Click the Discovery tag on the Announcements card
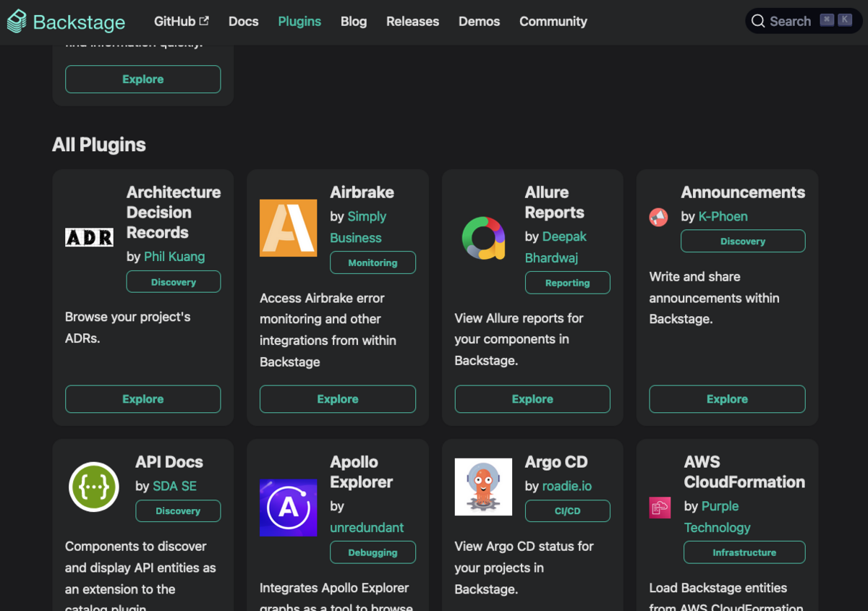The width and height of the screenshot is (868, 611). (x=743, y=242)
